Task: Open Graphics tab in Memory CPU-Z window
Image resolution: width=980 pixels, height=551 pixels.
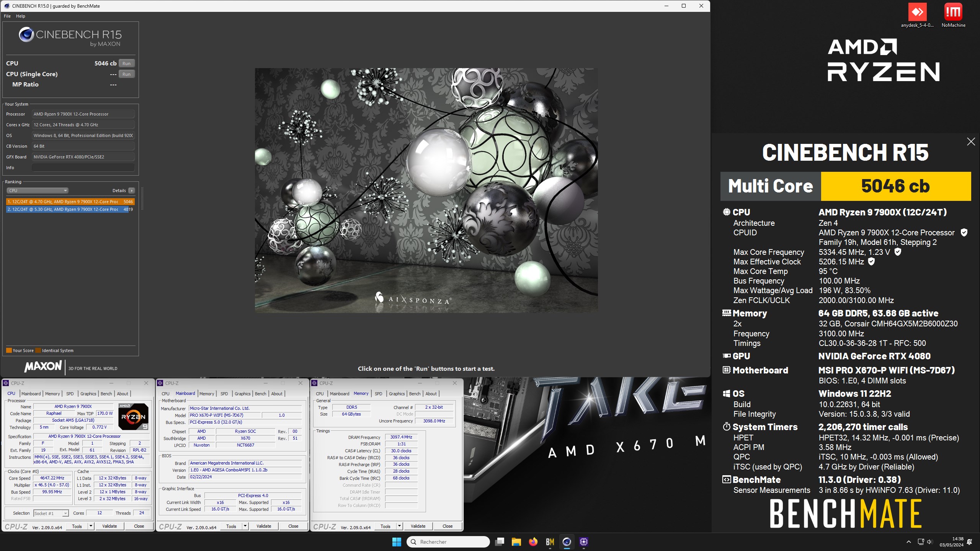Action: tap(397, 394)
